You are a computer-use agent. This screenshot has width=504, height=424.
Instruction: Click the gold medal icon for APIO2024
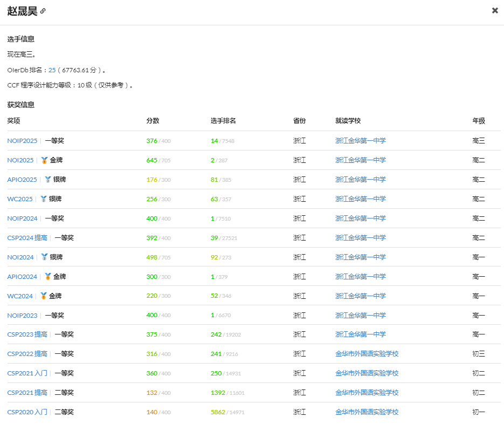(48, 277)
